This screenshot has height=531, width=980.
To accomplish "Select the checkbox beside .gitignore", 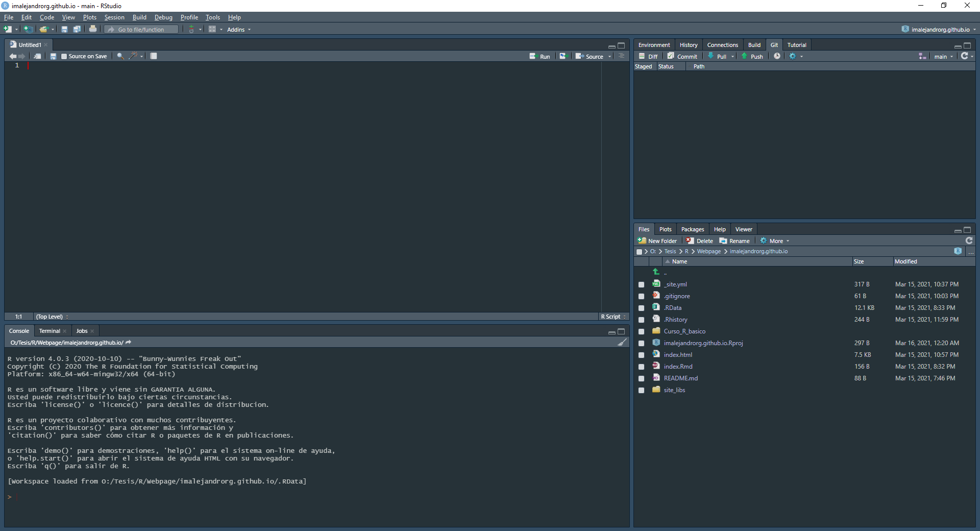I will coord(642,296).
